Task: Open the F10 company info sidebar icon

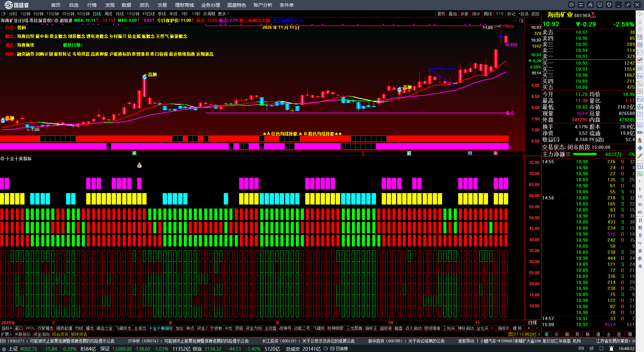Action: pos(640,76)
